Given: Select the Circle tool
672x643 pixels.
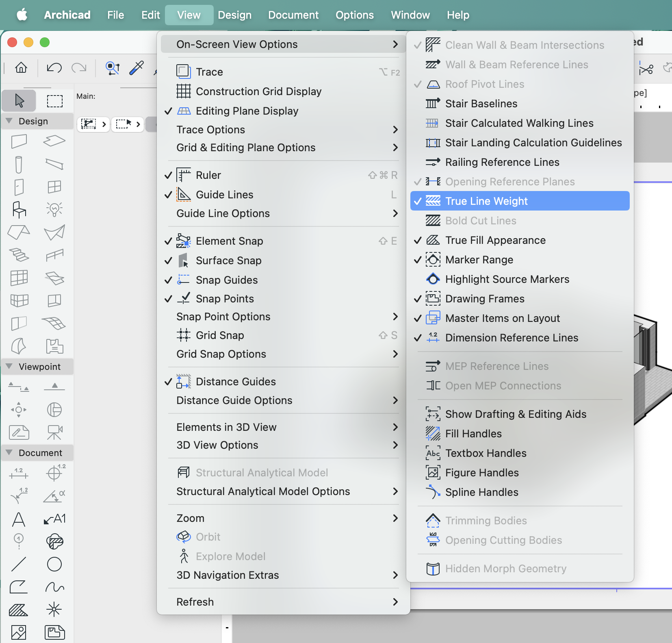Looking at the screenshot, I should click(x=54, y=564).
